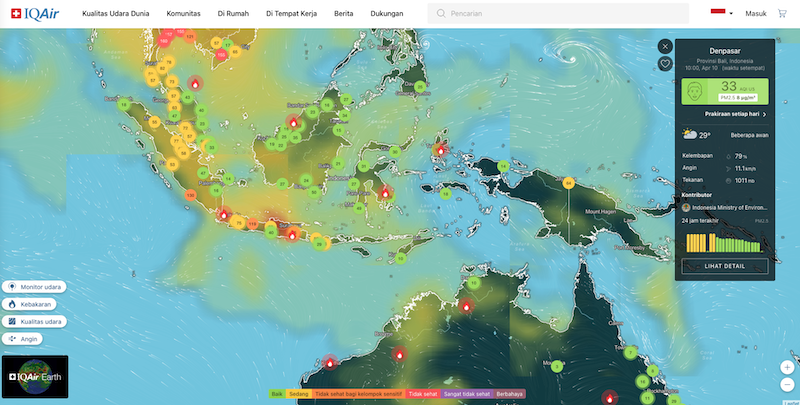
Task: Go to IQAir home via logo
Action: point(35,14)
